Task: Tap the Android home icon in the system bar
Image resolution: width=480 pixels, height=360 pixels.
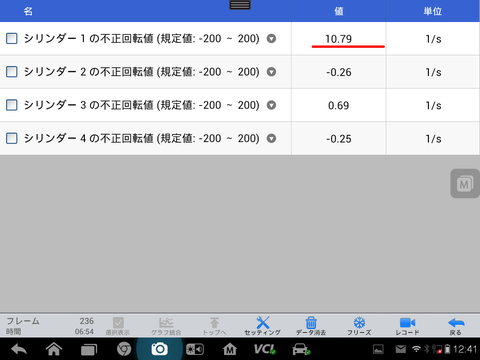Action: pos(54,349)
